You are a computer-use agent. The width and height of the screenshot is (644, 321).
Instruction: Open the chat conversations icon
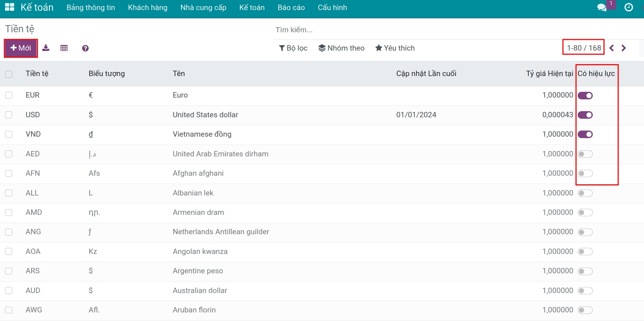click(602, 8)
